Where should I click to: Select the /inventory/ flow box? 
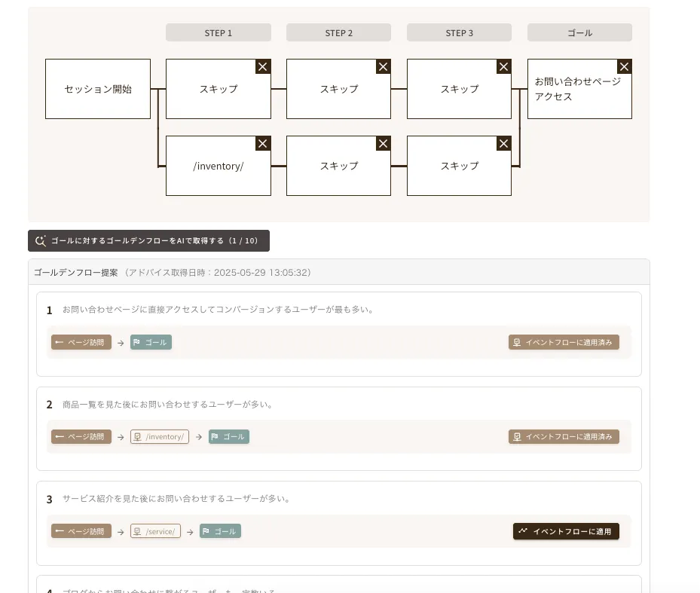pos(219,166)
